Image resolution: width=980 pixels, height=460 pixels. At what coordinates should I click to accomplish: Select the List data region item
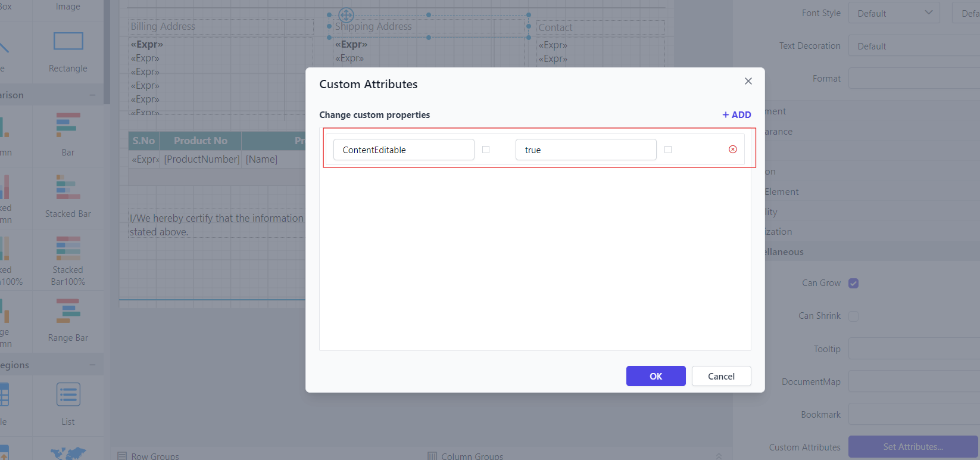(68, 404)
